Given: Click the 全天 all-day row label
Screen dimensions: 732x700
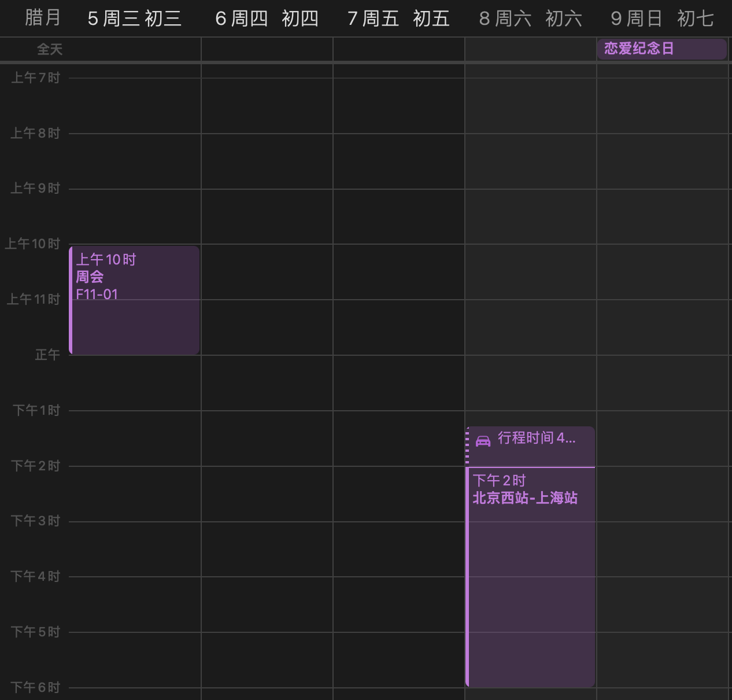Looking at the screenshot, I should click(49, 50).
